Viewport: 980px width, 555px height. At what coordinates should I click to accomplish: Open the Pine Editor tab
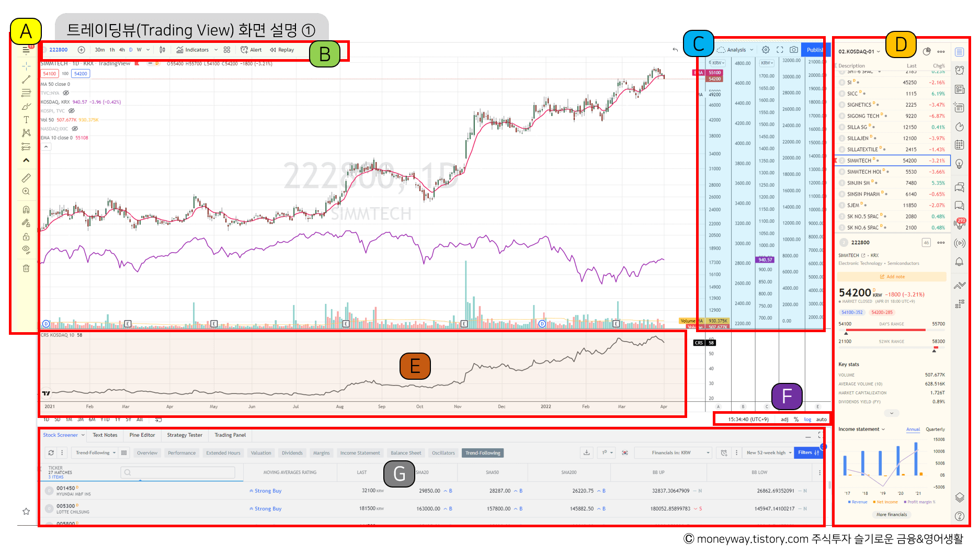(x=142, y=435)
